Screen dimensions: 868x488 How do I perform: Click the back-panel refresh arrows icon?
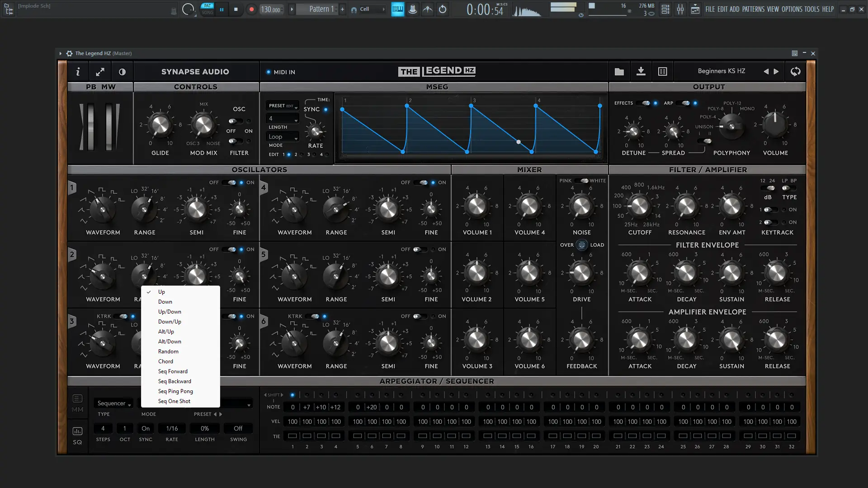coord(795,71)
